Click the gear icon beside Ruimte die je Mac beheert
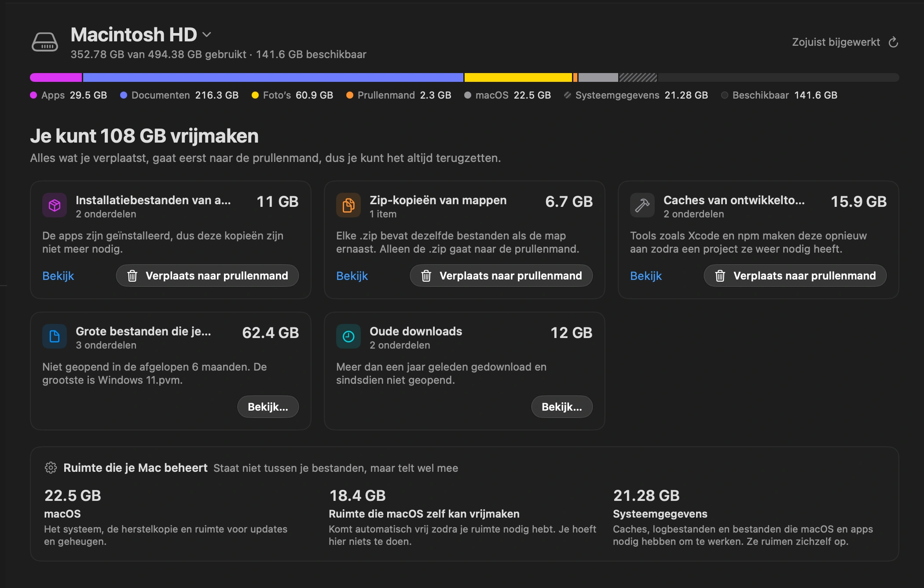This screenshot has width=924, height=588. coord(51,467)
